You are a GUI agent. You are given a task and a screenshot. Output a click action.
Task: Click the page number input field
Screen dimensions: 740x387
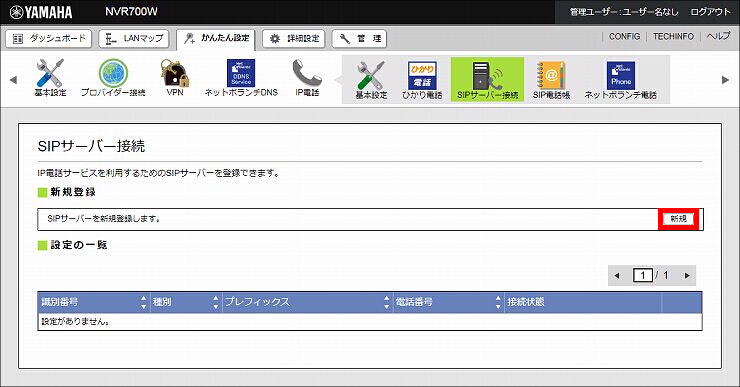click(643, 275)
